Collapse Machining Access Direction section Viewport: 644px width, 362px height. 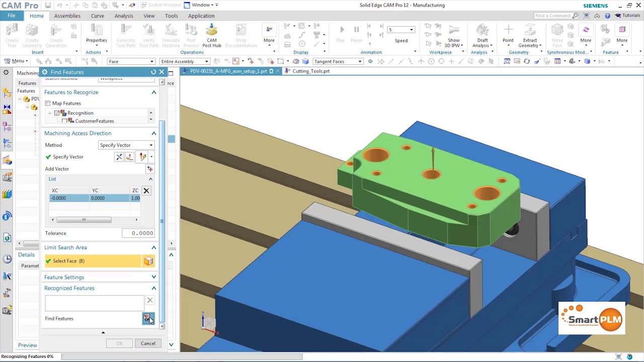(154, 133)
